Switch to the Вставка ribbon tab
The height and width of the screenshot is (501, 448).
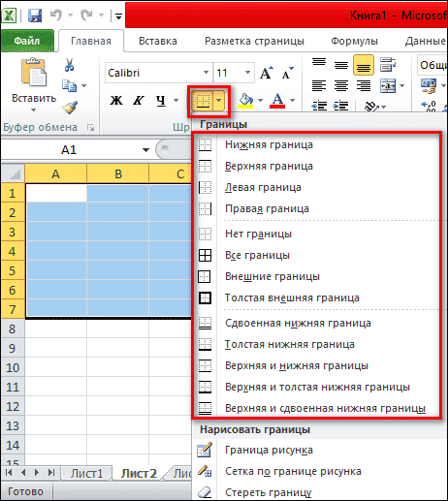158,41
